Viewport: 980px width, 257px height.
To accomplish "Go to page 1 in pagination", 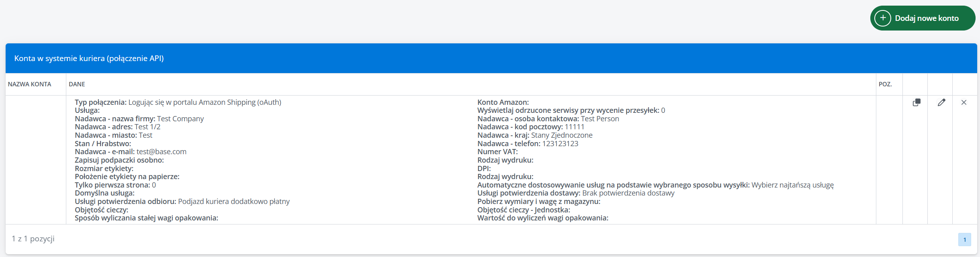I will tap(964, 240).
